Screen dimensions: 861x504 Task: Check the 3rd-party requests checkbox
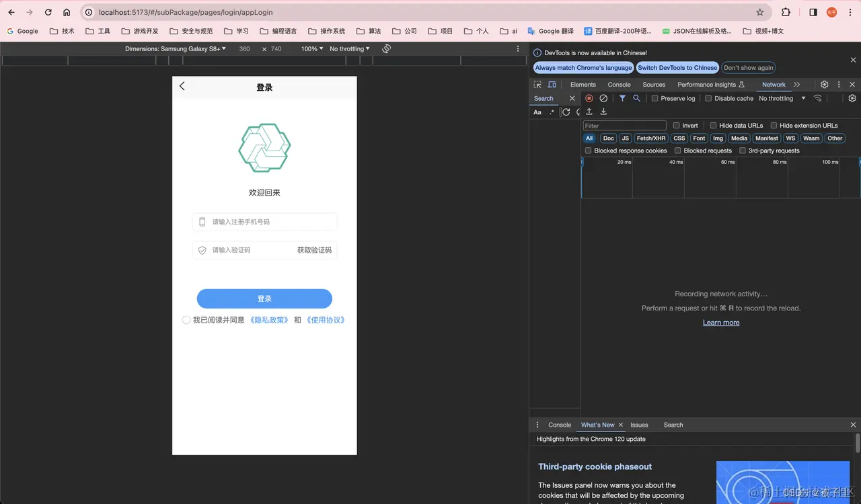click(743, 151)
